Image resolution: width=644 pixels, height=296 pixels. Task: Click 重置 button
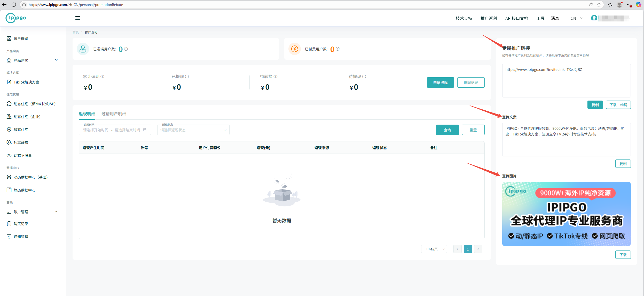pyautogui.click(x=473, y=130)
